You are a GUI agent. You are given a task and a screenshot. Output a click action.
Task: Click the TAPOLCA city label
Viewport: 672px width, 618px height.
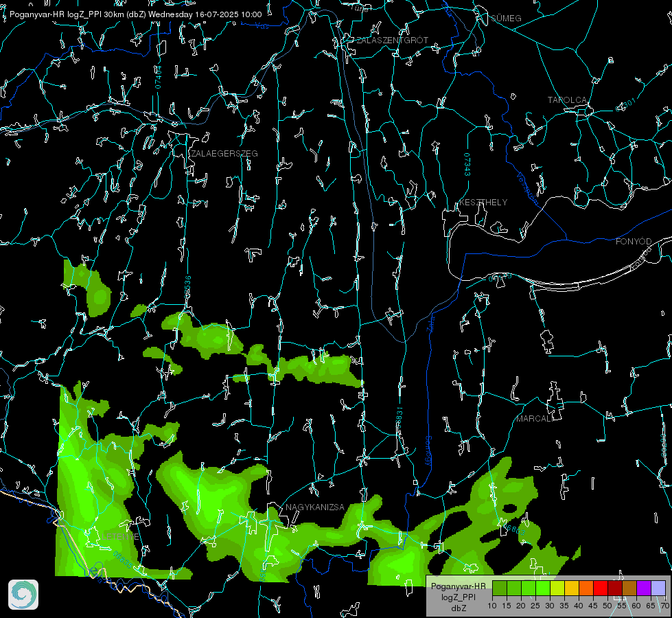pyautogui.click(x=568, y=100)
